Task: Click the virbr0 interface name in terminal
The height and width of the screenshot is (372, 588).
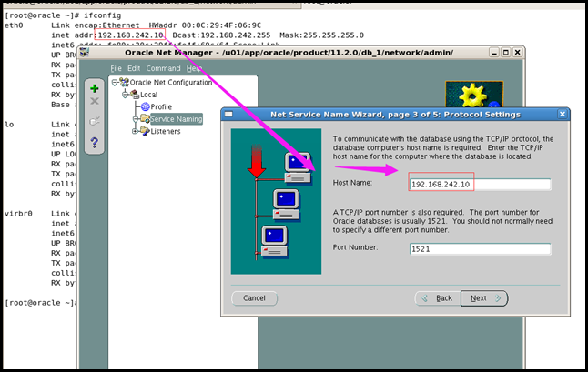Action: [x=18, y=214]
